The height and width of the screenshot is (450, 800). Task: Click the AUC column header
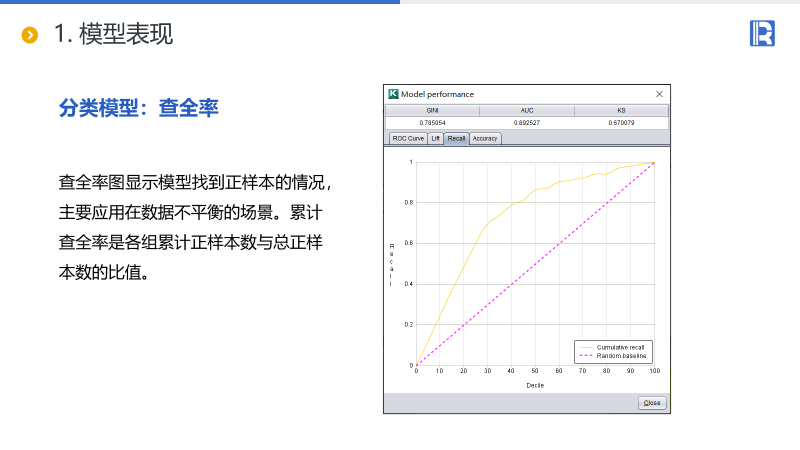[x=527, y=110]
